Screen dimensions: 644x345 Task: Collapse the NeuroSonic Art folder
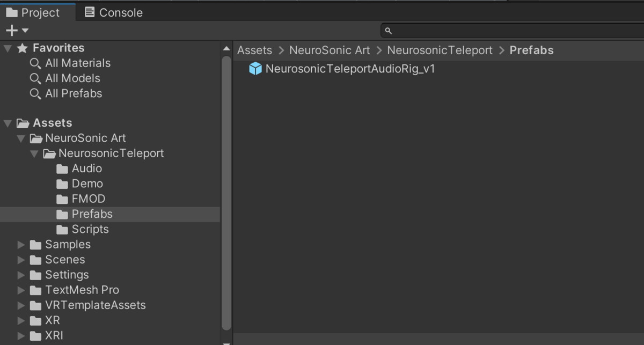[20, 137]
